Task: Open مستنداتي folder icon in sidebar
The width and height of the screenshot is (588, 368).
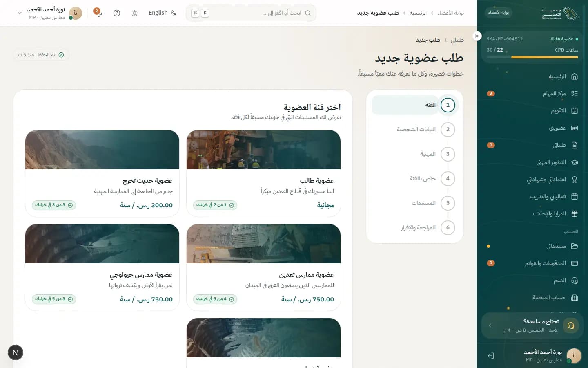Action: (575, 246)
